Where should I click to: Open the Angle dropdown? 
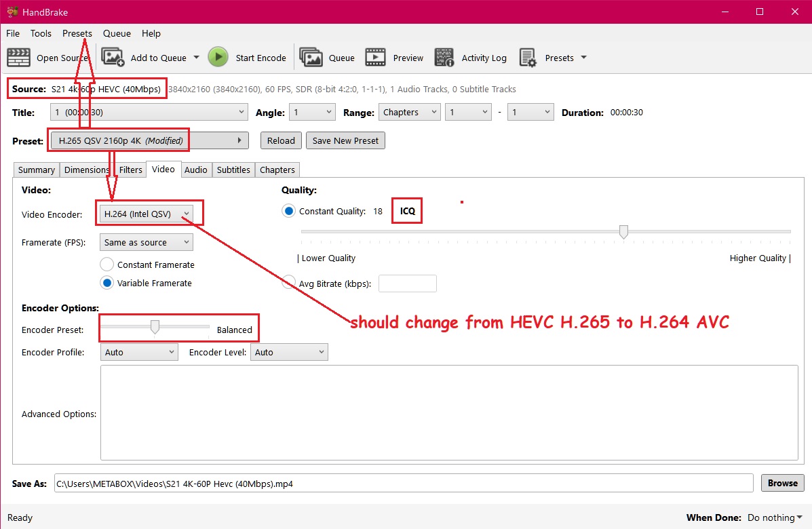click(312, 113)
